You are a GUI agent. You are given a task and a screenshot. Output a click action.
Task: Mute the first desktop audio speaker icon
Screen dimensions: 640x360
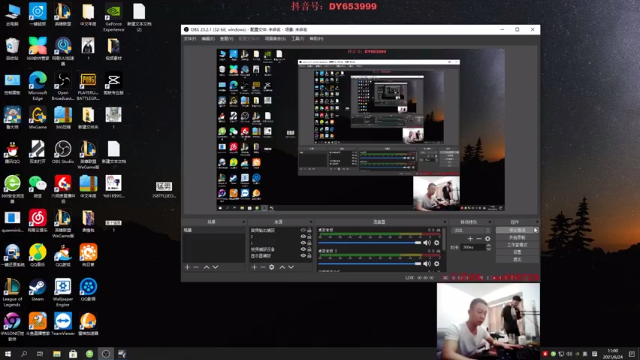coord(427,242)
